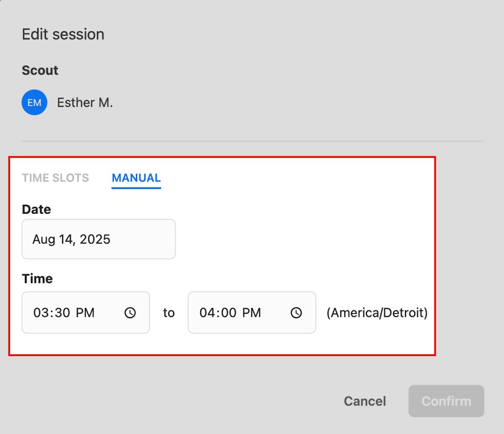This screenshot has width=504, height=434.
Task: Select the start time minutes "30"
Action: (62, 313)
